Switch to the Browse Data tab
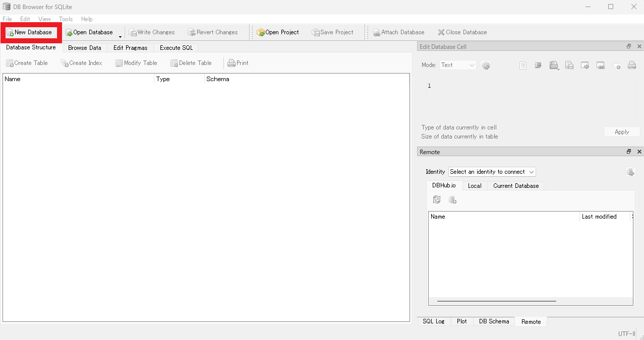The image size is (644, 340). [85, 48]
